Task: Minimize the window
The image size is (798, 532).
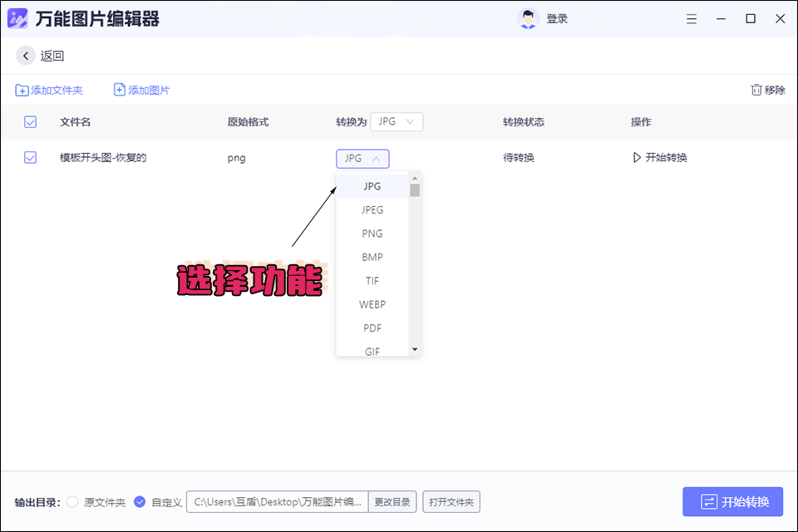Action: (721, 19)
